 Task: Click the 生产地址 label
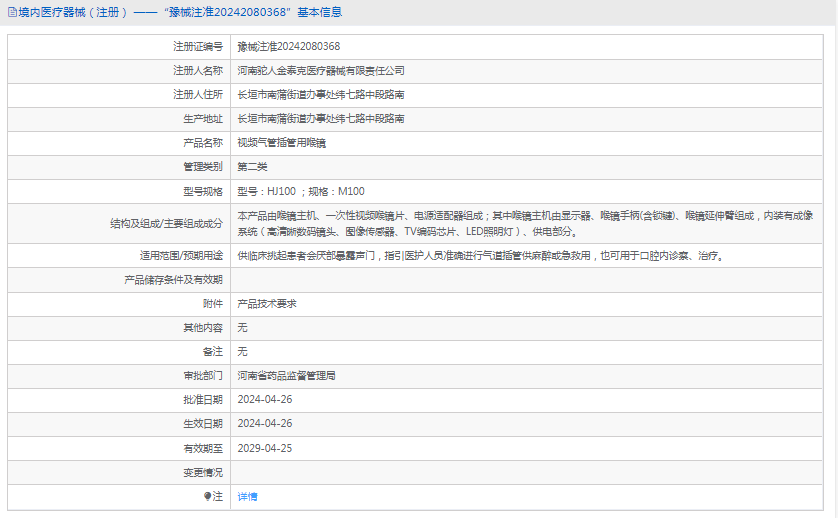[x=203, y=119]
